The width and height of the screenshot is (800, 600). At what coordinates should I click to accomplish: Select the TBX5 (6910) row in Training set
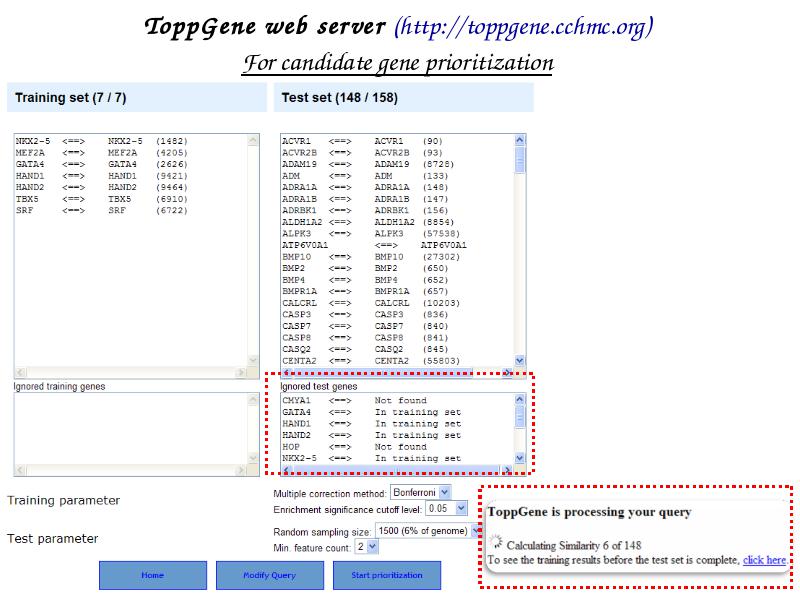point(102,199)
